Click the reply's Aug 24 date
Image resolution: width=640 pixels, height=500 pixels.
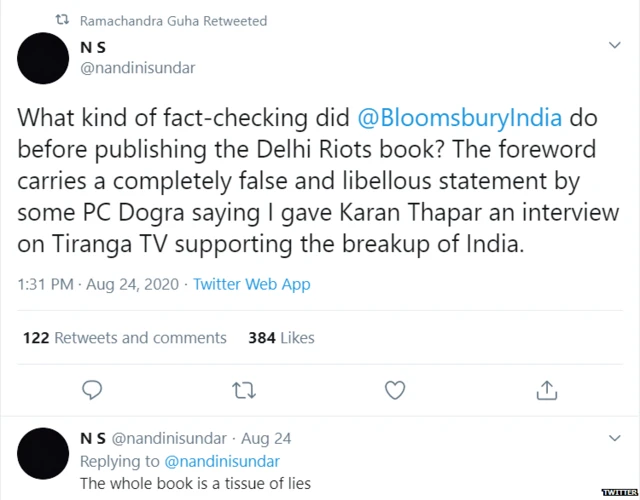(266, 439)
